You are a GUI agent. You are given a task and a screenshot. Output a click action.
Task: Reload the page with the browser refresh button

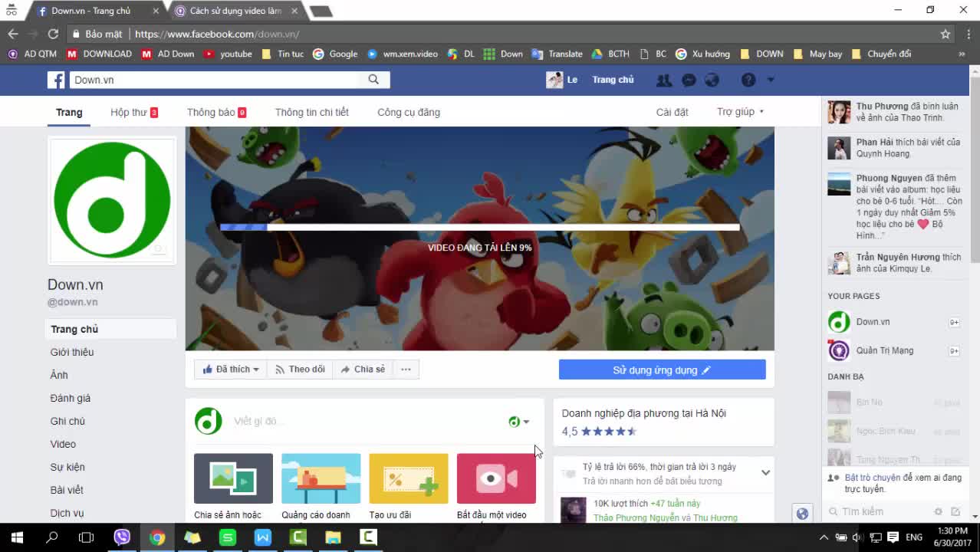pyautogui.click(x=53, y=34)
